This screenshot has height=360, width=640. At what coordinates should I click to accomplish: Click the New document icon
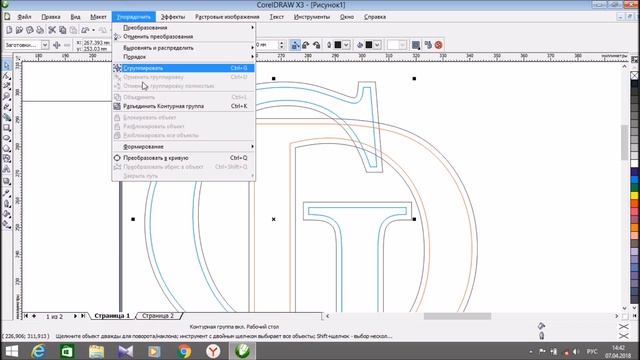point(9,30)
